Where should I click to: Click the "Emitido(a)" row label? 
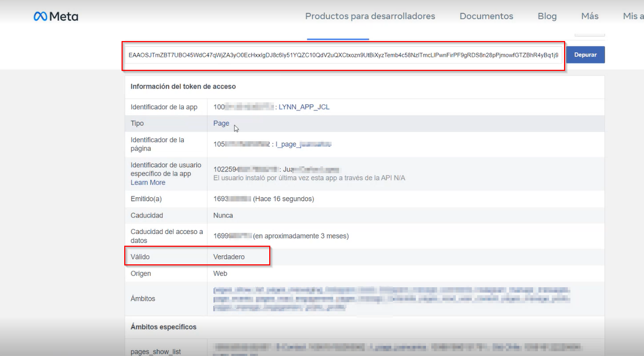pyautogui.click(x=146, y=199)
